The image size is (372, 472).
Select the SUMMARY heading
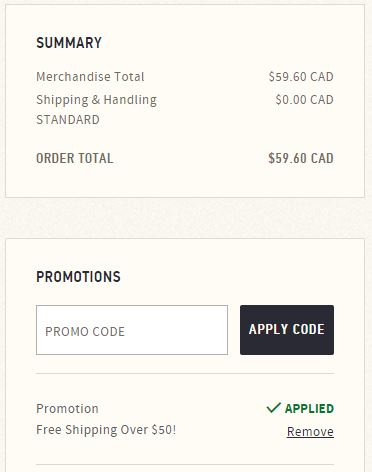[x=69, y=43]
